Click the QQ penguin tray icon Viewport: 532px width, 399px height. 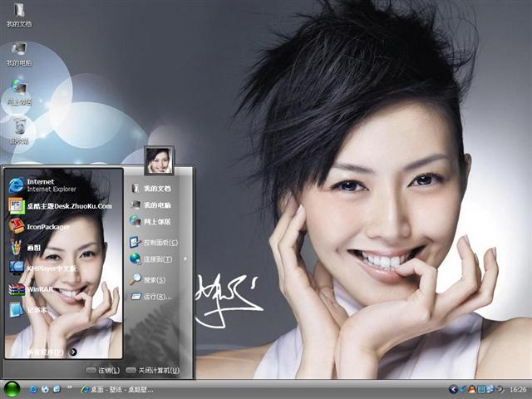pos(472,389)
